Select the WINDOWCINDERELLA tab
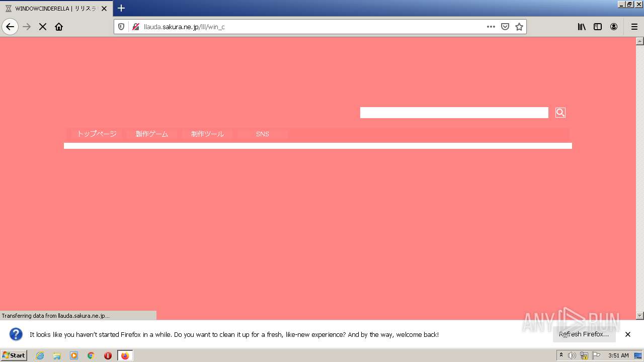The image size is (644, 362). click(55, 9)
